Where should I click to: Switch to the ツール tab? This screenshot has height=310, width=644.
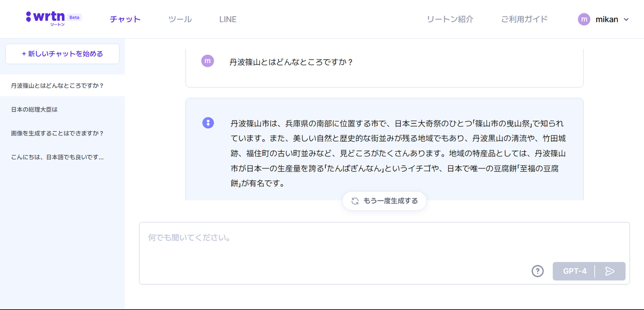click(x=180, y=19)
